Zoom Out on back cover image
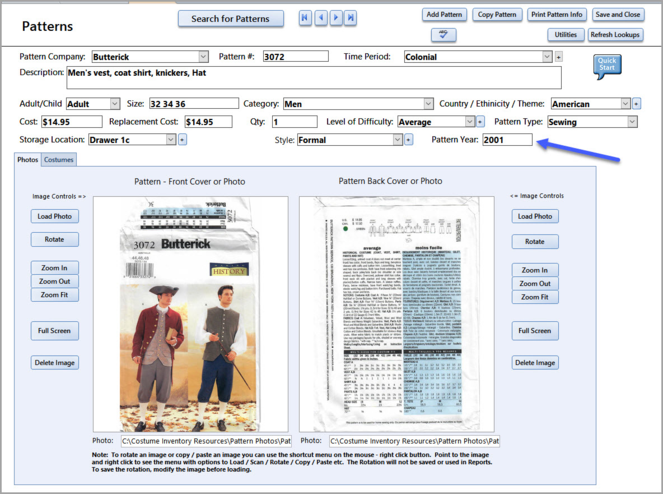The image size is (663, 494). 535,283
